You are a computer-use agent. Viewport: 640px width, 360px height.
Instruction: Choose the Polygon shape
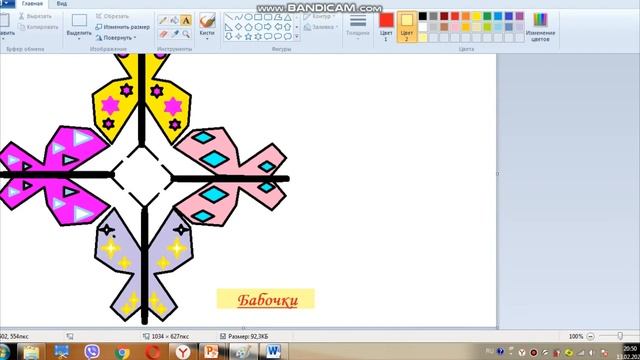[278, 17]
